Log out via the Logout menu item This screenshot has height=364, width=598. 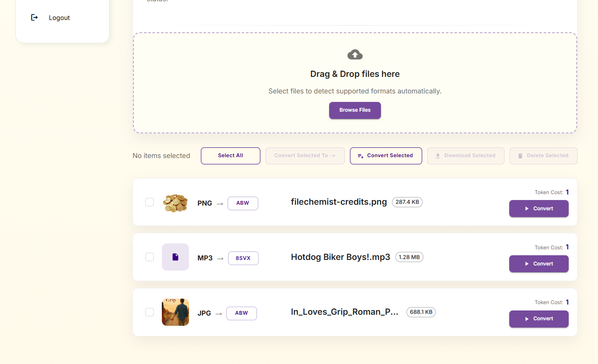coord(59,18)
